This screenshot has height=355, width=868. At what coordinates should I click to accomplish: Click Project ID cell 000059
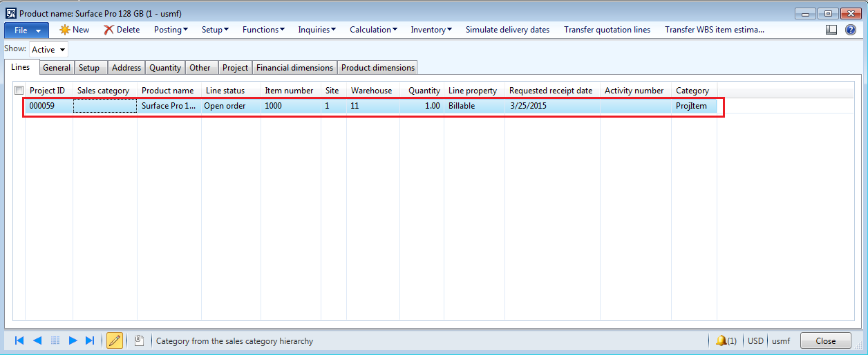(49, 106)
